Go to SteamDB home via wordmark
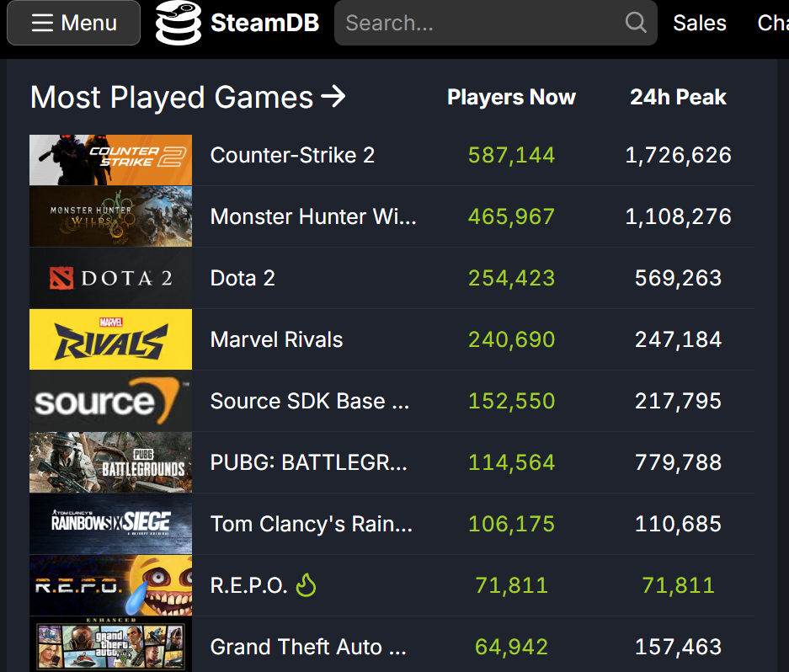This screenshot has height=672, width=789. pyautogui.click(x=264, y=23)
